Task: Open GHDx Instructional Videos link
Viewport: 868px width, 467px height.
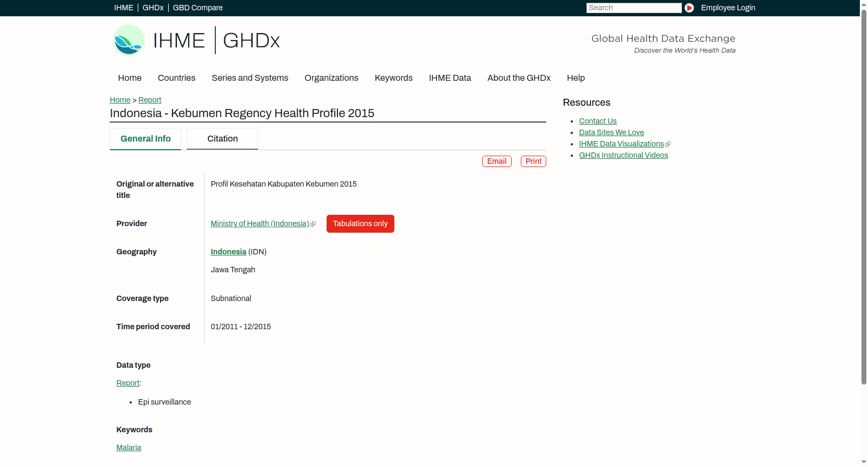Action: coord(623,155)
